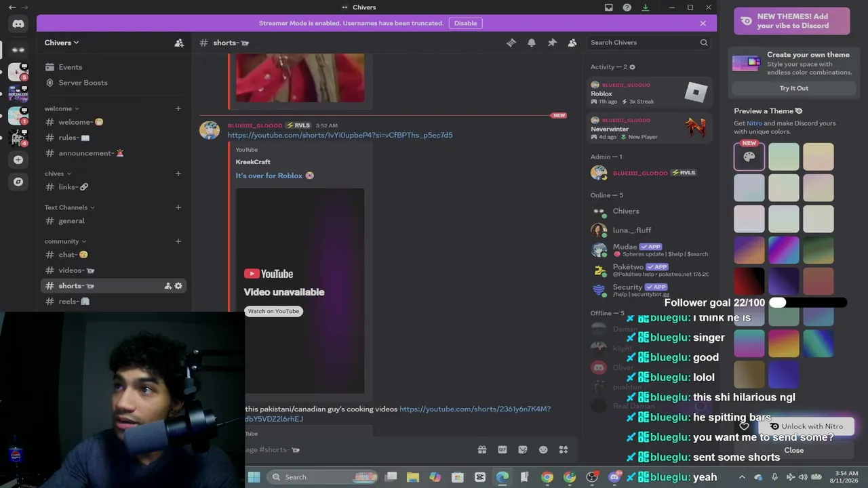Open Events in the Chivers server
This screenshot has height=488, width=868.
(x=113, y=67)
